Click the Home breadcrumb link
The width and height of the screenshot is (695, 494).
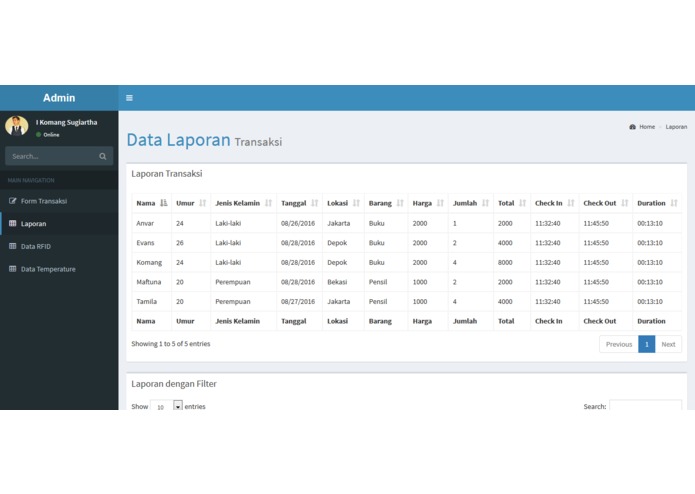point(647,127)
